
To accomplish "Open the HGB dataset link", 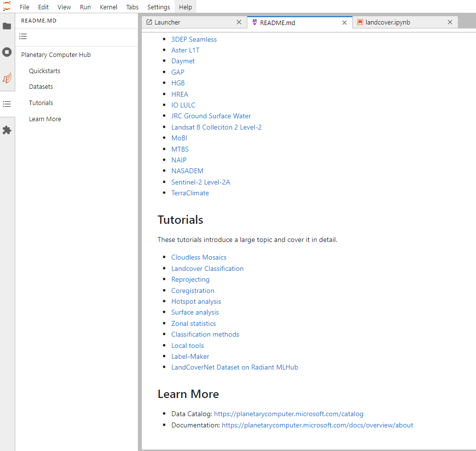I will point(178,83).
